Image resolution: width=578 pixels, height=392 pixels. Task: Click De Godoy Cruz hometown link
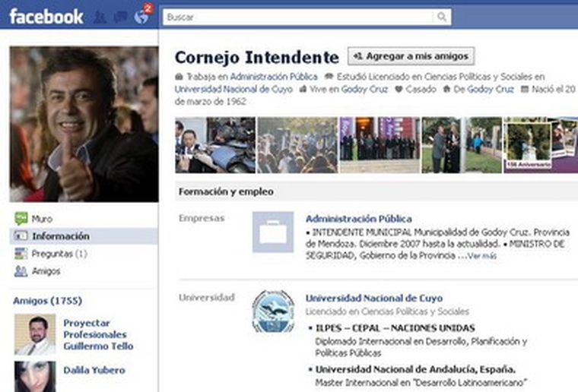click(491, 89)
